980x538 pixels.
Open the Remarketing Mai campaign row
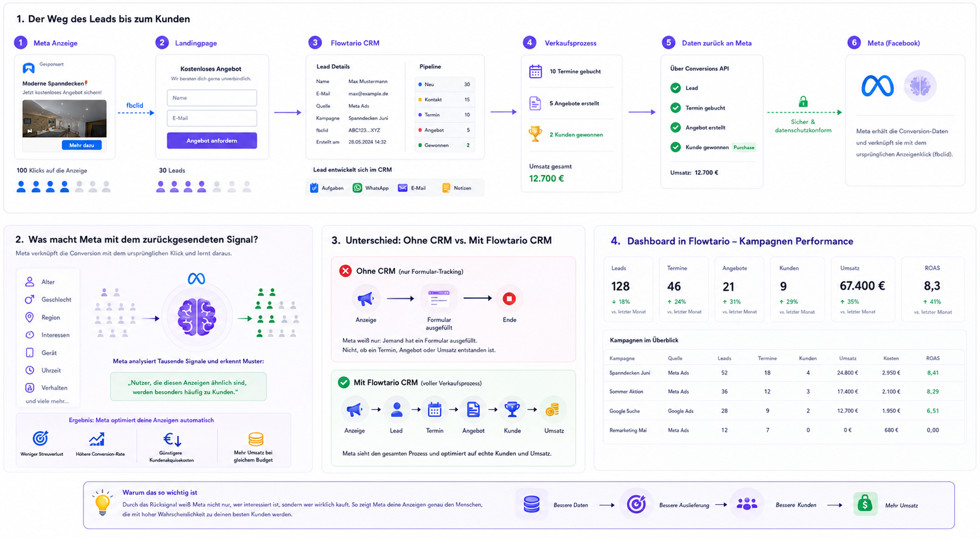(784, 430)
